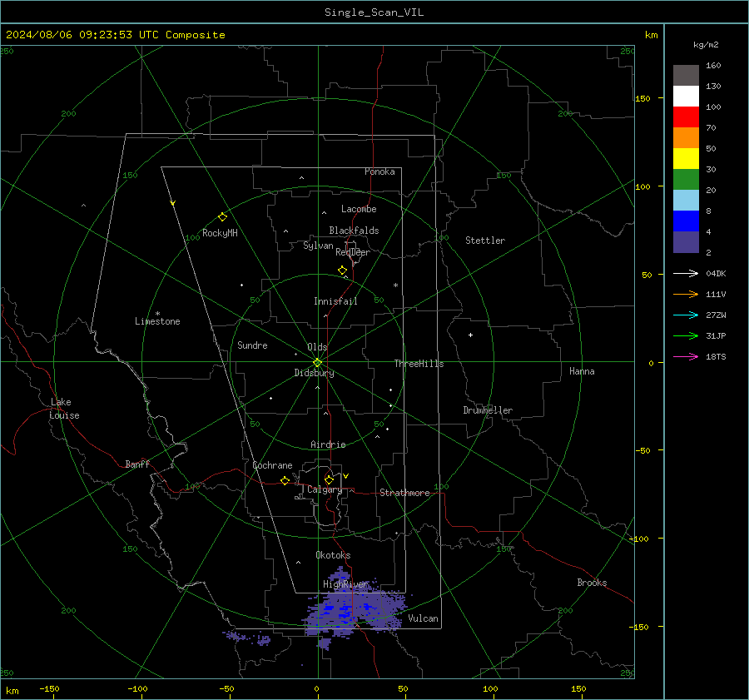
Task: Click the Limestone label
Action: 157,321
